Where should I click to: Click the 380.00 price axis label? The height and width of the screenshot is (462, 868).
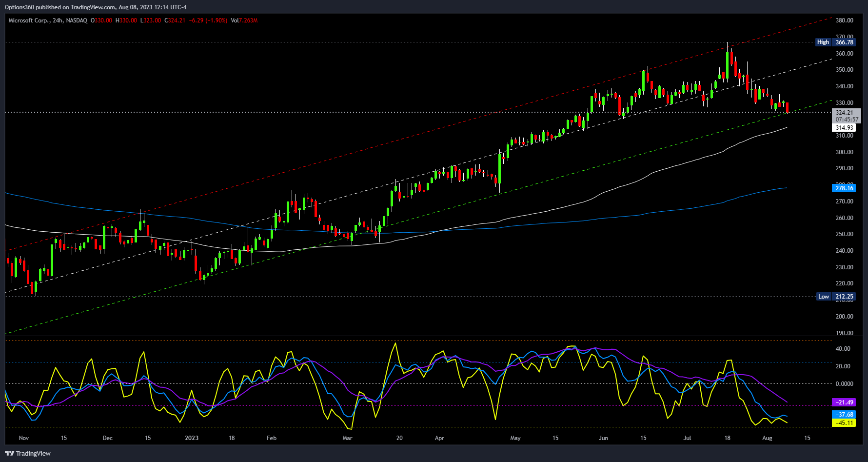[845, 20]
